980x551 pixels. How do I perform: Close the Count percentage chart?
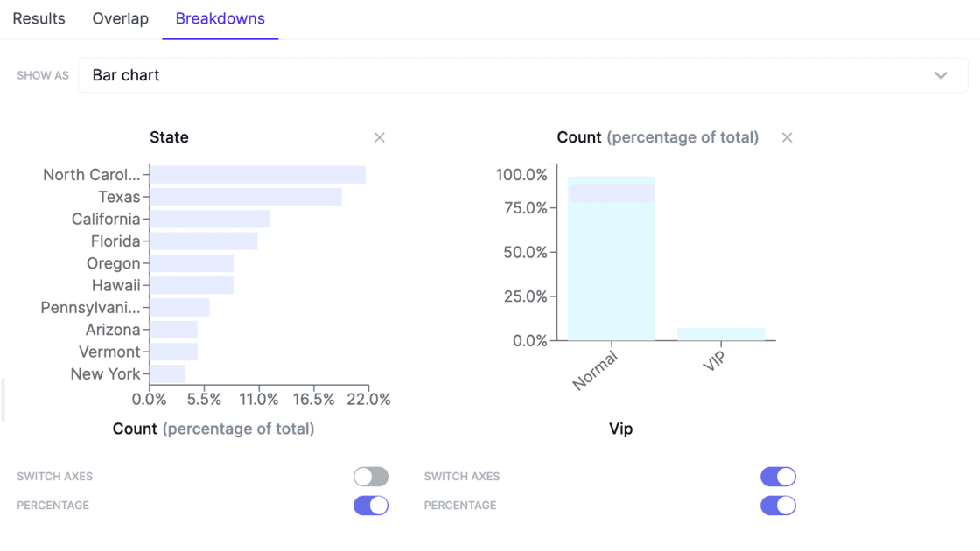click(787, 137)
